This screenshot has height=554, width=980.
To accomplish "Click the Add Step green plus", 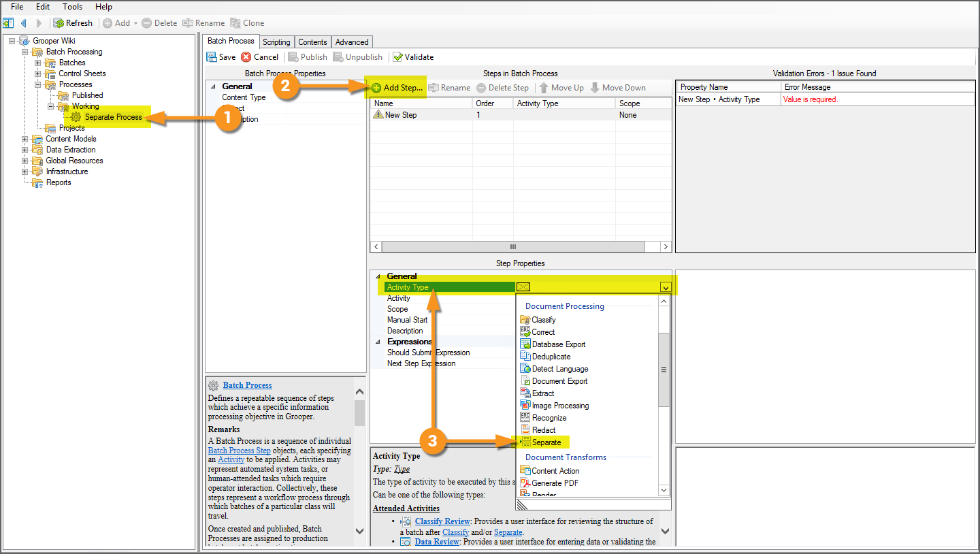I will [376, 88].
